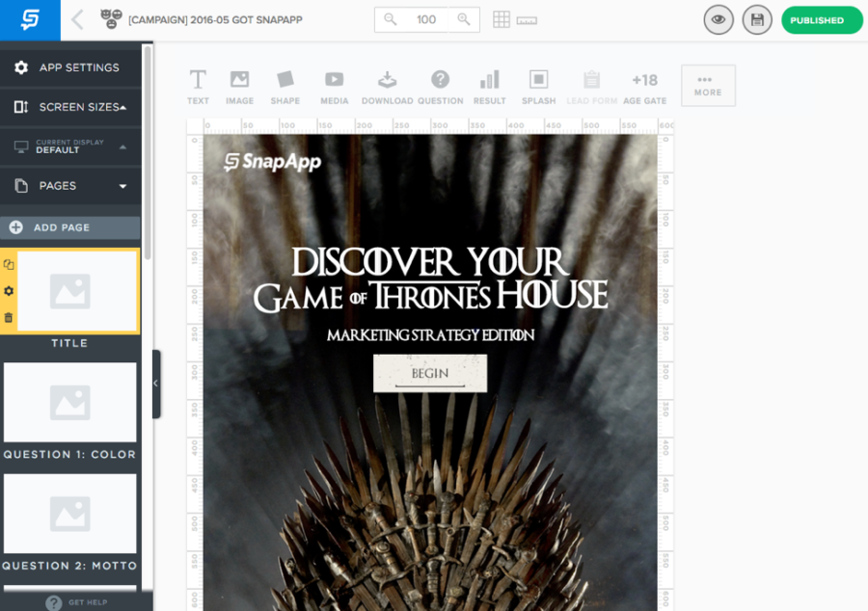Viewport: 868px width, 611px height.
Task: Zoom out with the left magnifier
Action: (391, 20)
